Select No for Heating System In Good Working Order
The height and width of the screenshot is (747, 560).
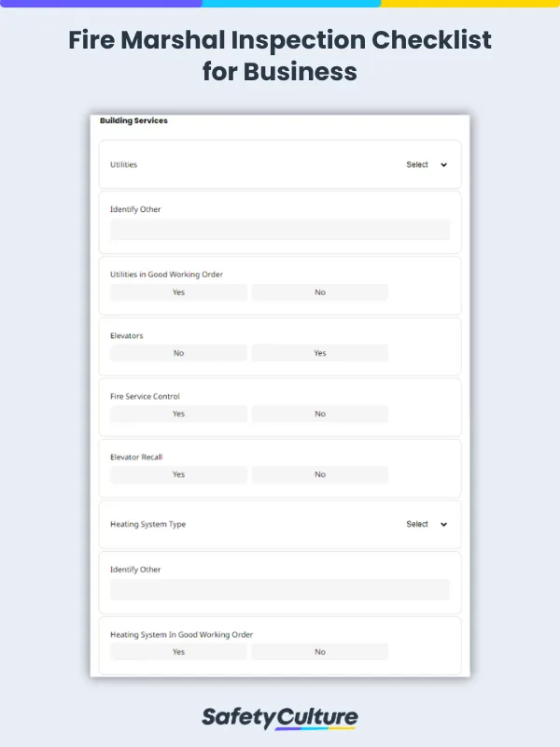[319, 652]
